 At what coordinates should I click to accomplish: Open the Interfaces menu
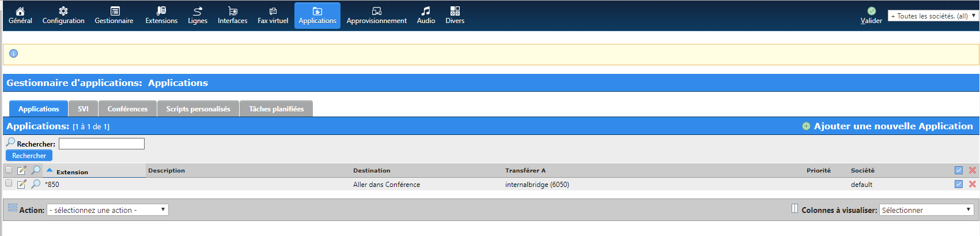click(233, 16)
